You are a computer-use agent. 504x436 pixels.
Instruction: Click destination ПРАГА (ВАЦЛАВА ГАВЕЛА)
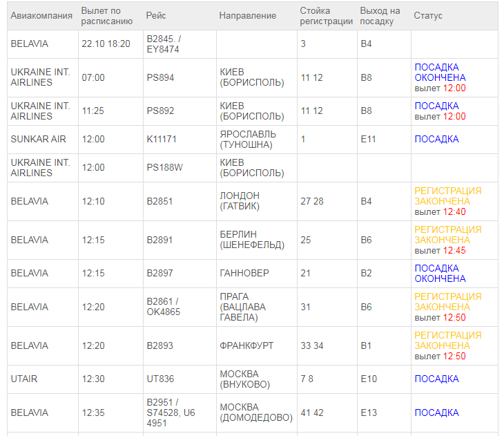(x=242, y=307)
